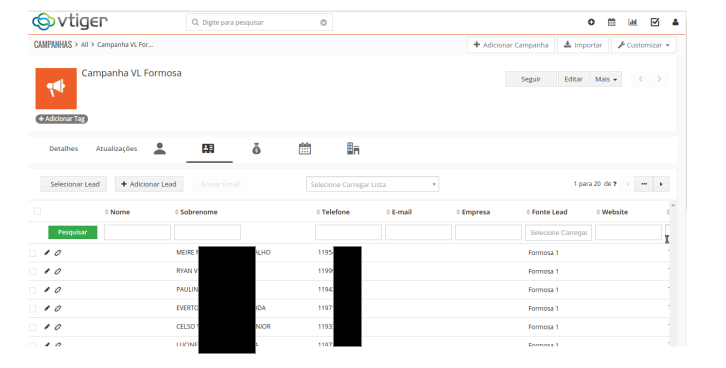
Task: Click All breadcrumb link
Action: pos(84,45)
